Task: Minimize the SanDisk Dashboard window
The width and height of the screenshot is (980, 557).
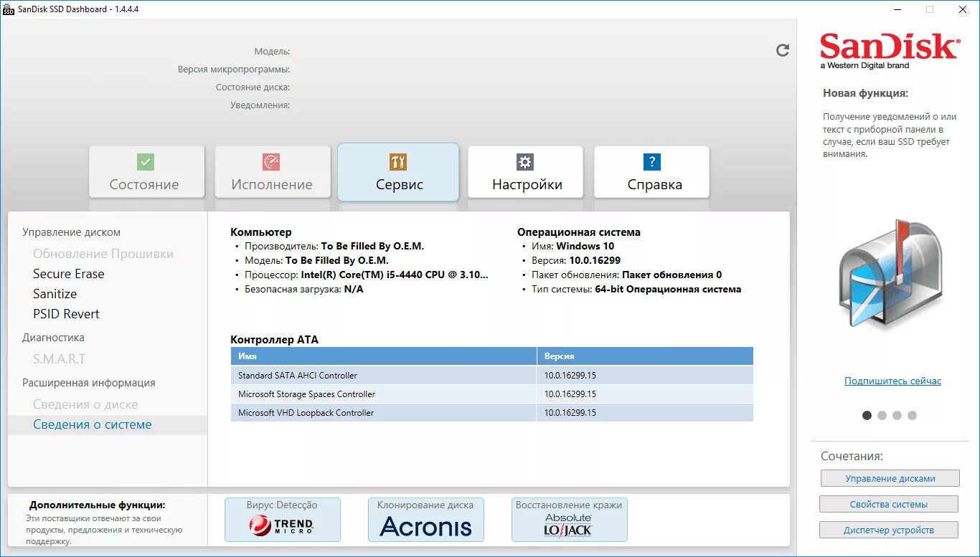Action: click(897, 9)
